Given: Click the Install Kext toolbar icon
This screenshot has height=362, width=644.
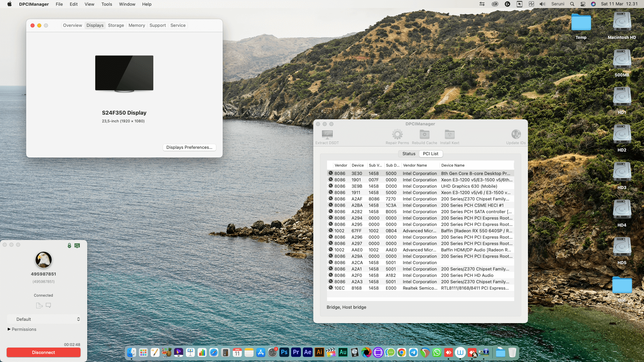Looking at the screenshot, I should pos(449,135).
